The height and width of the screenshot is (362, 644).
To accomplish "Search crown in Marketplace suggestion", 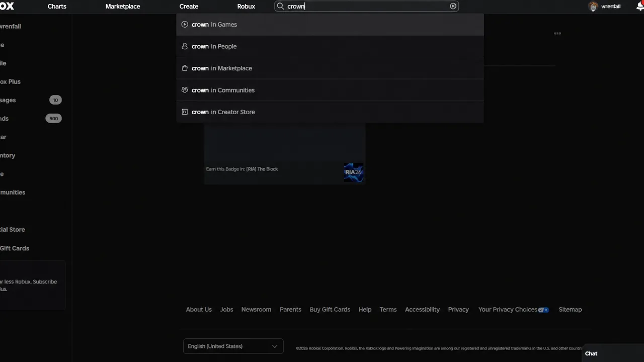I will (330, 68).
